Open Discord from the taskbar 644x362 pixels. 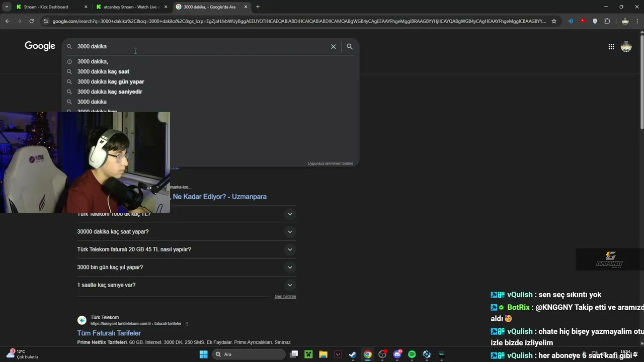click(397, 354)
